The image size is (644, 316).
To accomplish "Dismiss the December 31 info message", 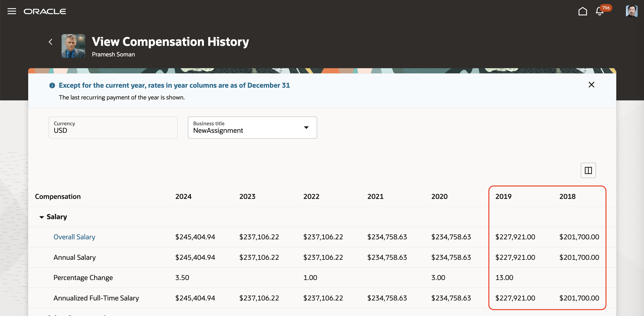I will coord(591,85).
